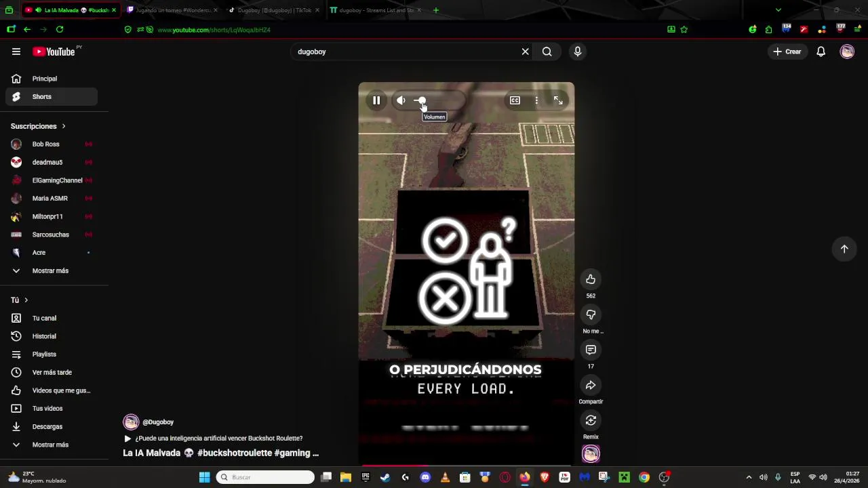
Task: Switch to the Twitch Jugando un torneo tab
Action: 173,10
